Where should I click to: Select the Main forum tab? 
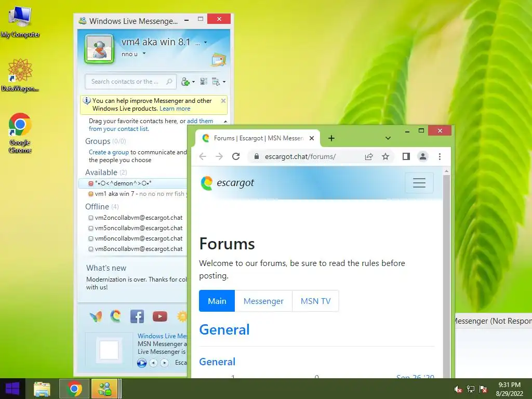pos(217,301)
